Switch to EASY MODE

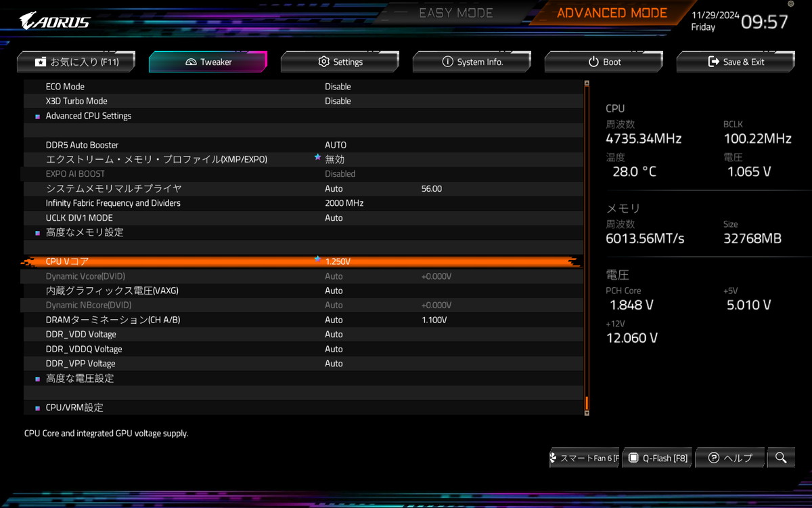(455, 13)
